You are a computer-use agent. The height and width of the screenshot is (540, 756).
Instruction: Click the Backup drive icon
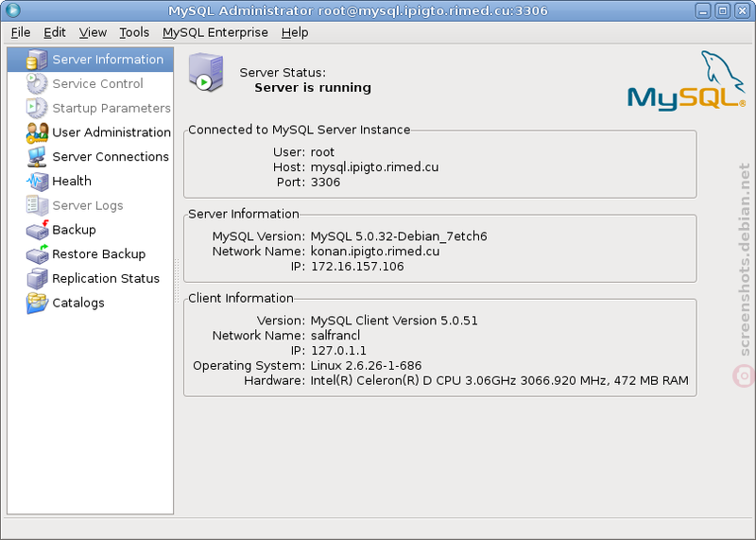pyautogui.click(x=37, y=230)
